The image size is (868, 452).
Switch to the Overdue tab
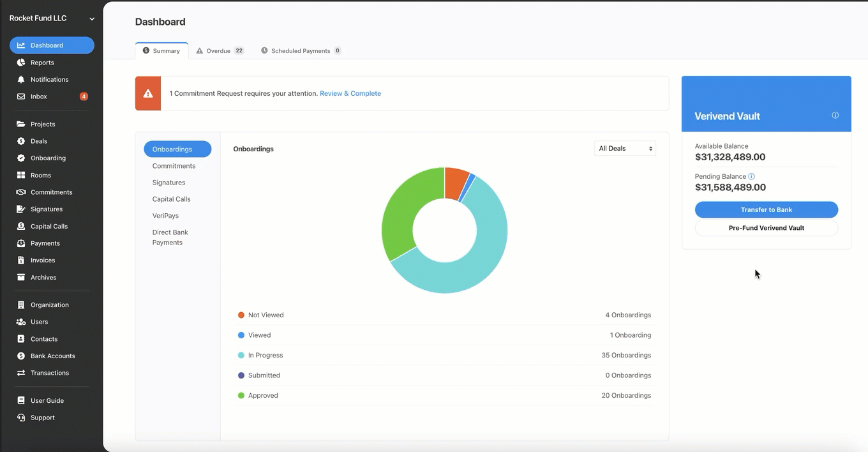click(x=220, y=50)
